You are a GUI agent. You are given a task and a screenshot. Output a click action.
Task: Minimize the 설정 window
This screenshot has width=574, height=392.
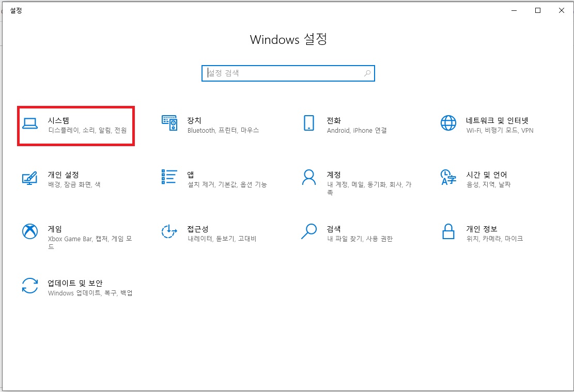click(514, 11)
